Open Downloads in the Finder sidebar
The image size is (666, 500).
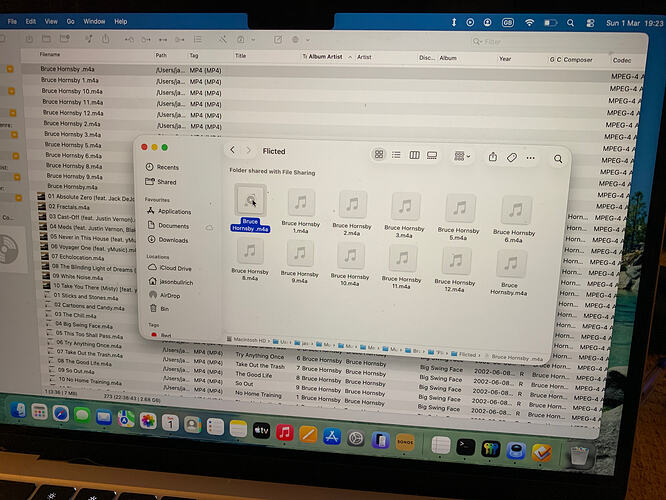point(168,240)
